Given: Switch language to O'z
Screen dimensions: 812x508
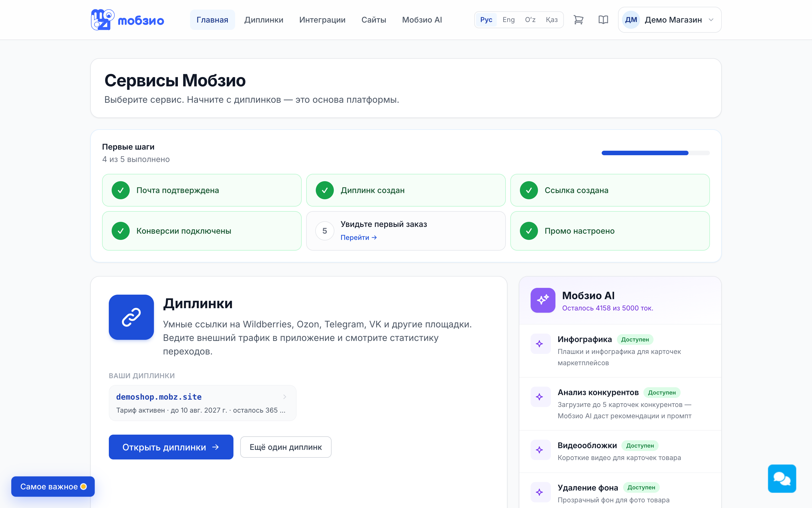Looking at the screenshot, I should click(530, 20).
